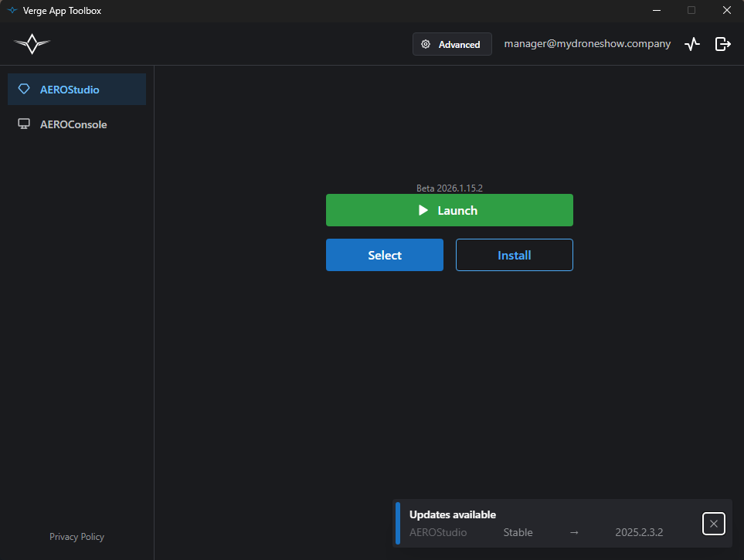Dismiss the Updates available notification
This screenshot has height=560, width=744.
[x=713, y=524]
